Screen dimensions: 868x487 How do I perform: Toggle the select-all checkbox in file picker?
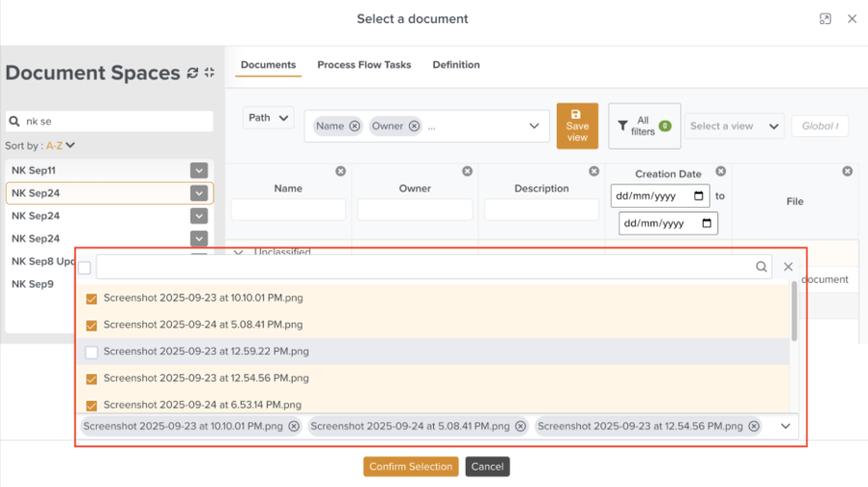pos(85,268)
